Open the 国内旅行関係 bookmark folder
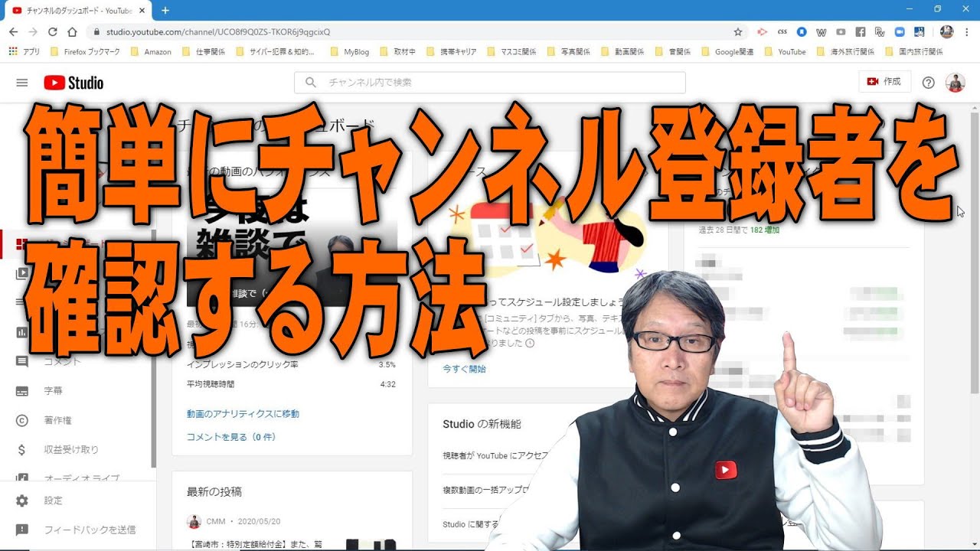The image size is (980, 551). point(913,52)
